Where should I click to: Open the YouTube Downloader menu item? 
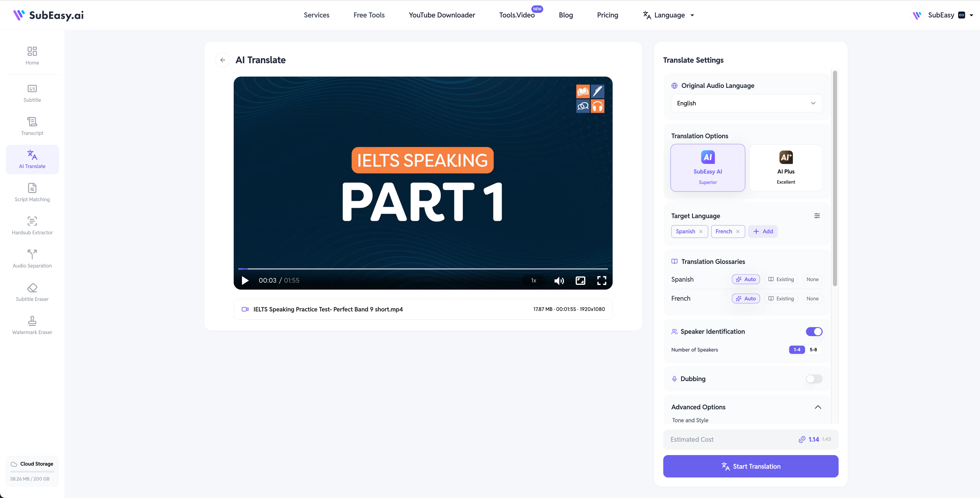[x=442, y=15]
